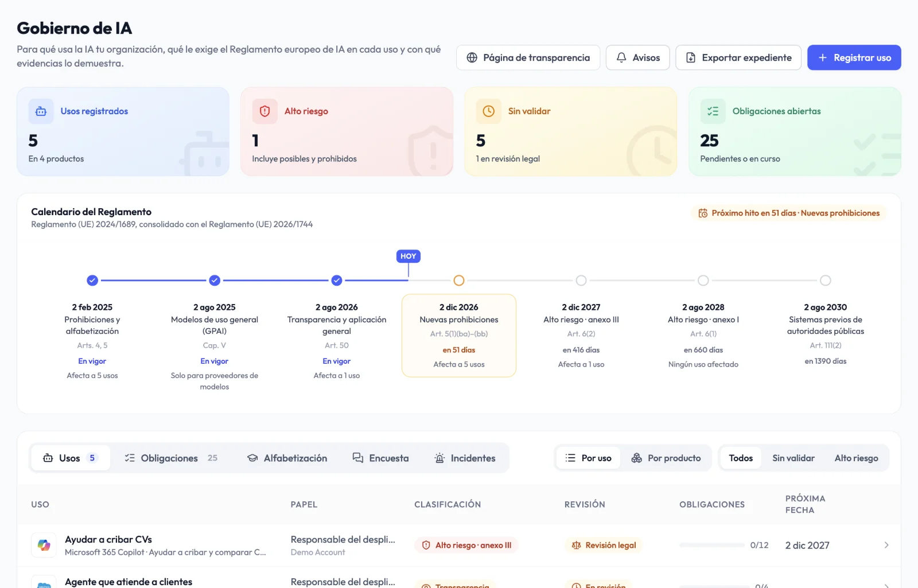
Task: Open the Página de transparencia button
Action: click(528, 57)
